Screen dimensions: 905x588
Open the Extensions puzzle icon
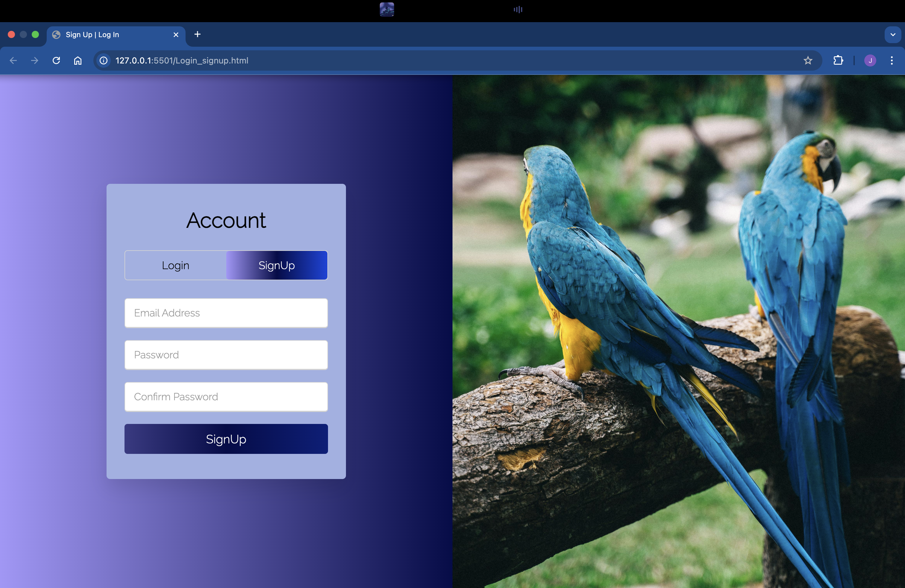pyautogui.click(x=838, y=60)
